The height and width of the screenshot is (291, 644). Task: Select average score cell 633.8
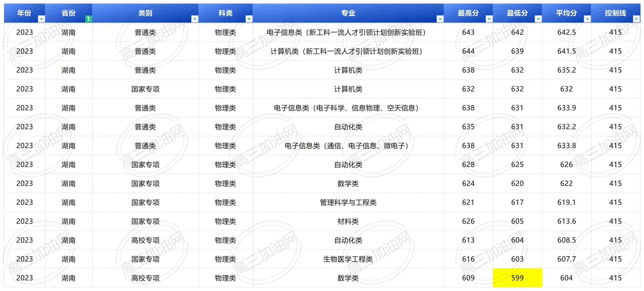click(566, 146)
